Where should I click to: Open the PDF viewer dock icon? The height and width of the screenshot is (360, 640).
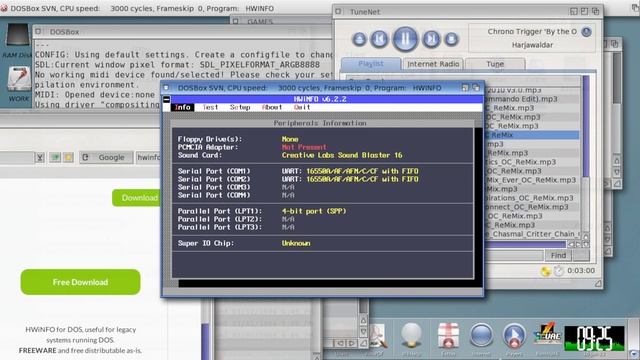(377, 336)
